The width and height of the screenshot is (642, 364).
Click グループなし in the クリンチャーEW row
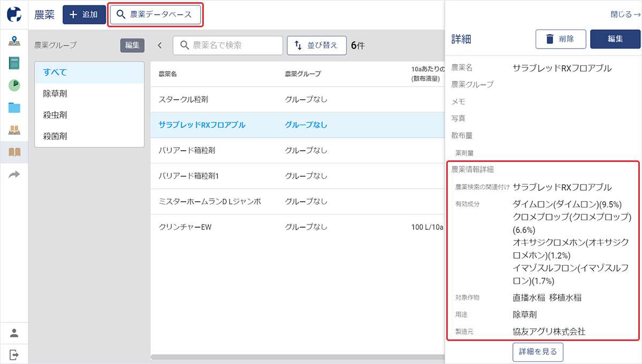point(306,227)
